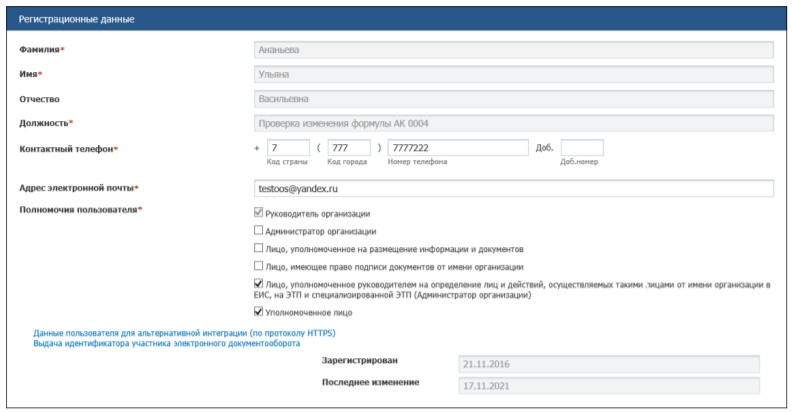Edit the email address field
This screenshot has height=412, width=792.
(514, 188)
